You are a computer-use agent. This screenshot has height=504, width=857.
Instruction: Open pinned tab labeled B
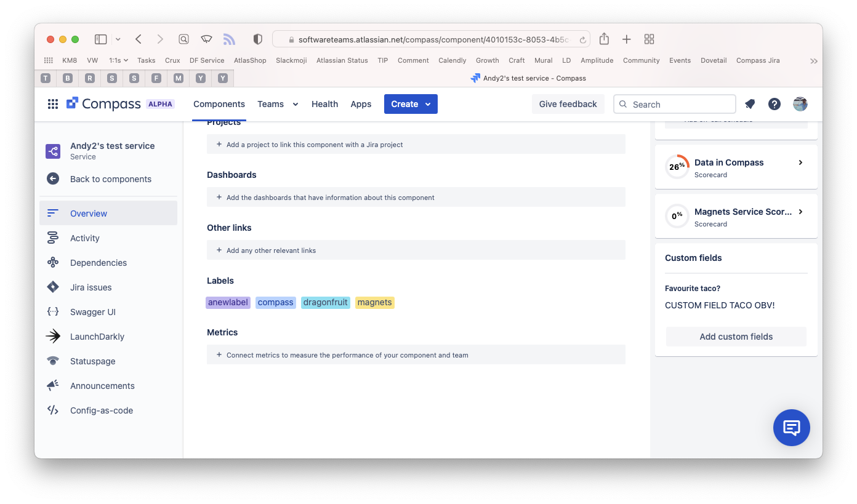click(67, 78)
